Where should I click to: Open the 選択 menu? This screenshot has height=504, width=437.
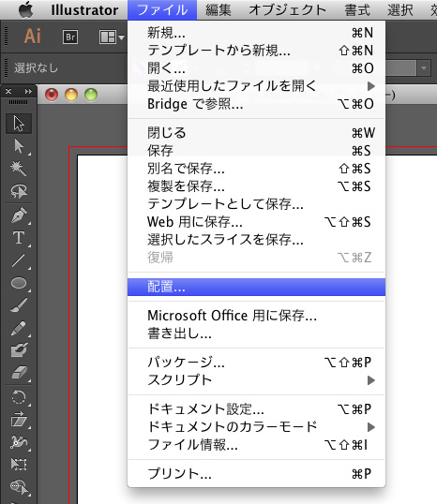point(400,10)
